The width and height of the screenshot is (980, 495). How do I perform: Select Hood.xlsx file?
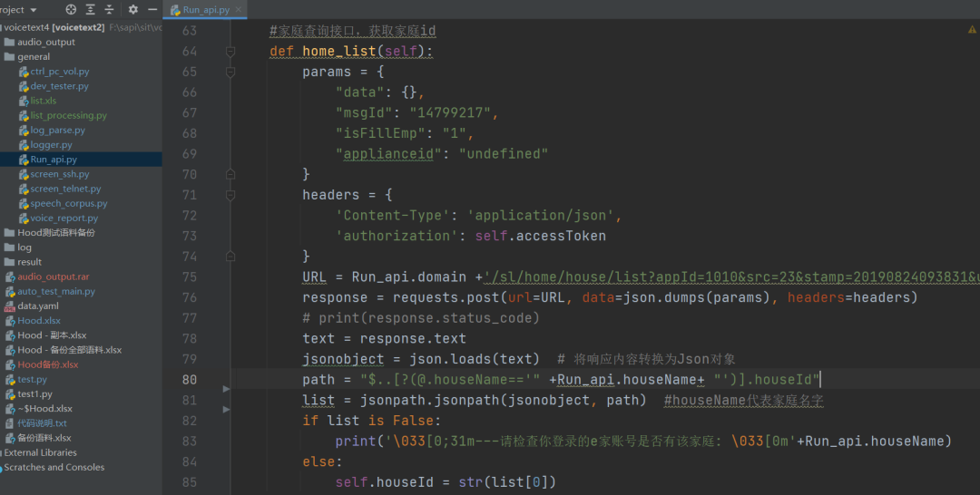click(x=39, y=320)
